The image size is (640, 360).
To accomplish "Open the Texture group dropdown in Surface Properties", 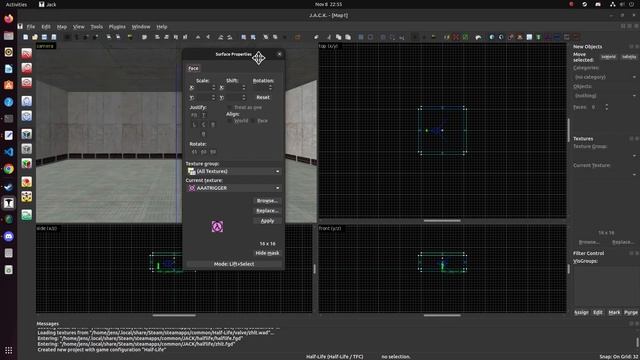I will pos(233,171).
